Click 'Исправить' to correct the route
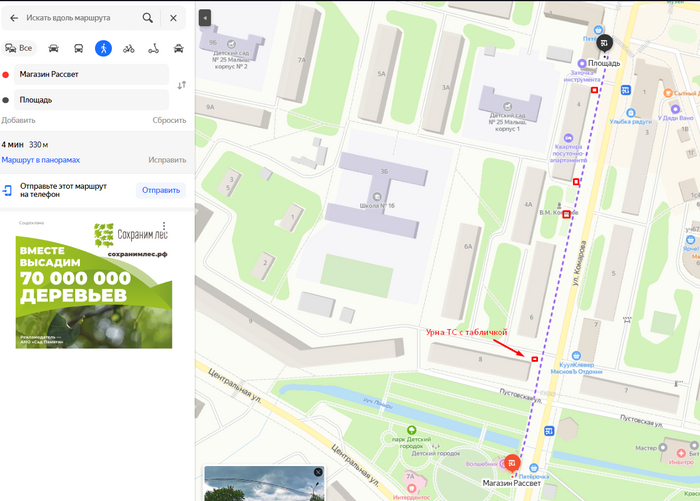700x501 pixels. pyautogui.click(x=167, y=160)
